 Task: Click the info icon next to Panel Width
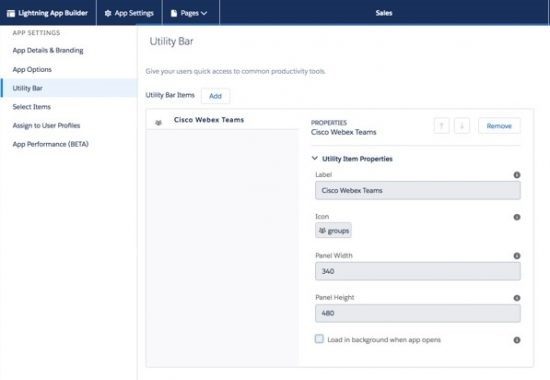[517, 255]
